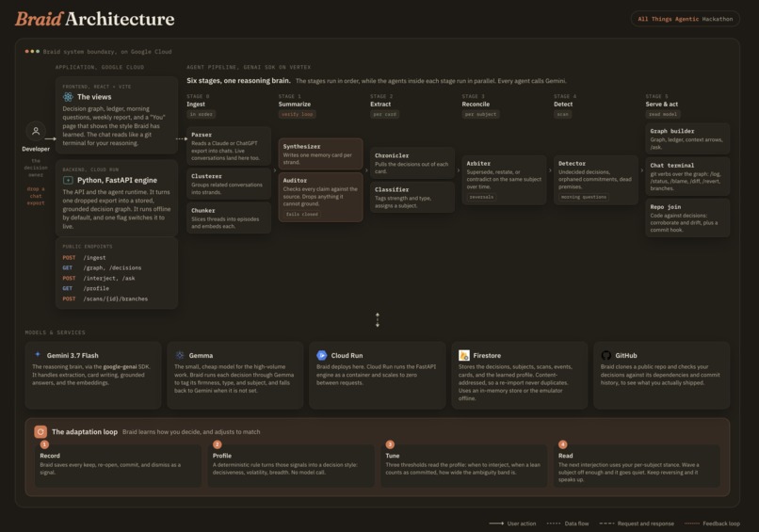The image size is (759, 532).
Task: Click the Request and response legend label
Action: click(646, 524)
